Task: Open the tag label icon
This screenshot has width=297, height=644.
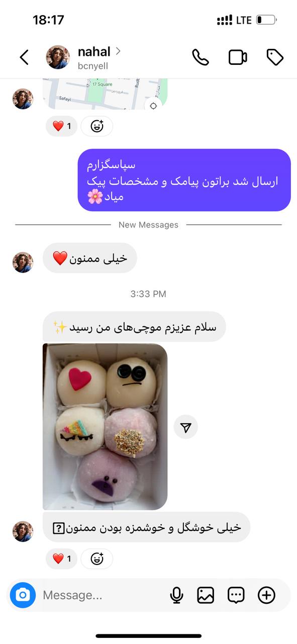Action: coord(275,57)
